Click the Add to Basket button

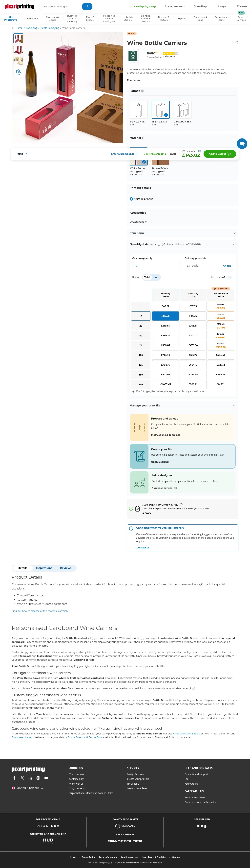click(220, 154)
